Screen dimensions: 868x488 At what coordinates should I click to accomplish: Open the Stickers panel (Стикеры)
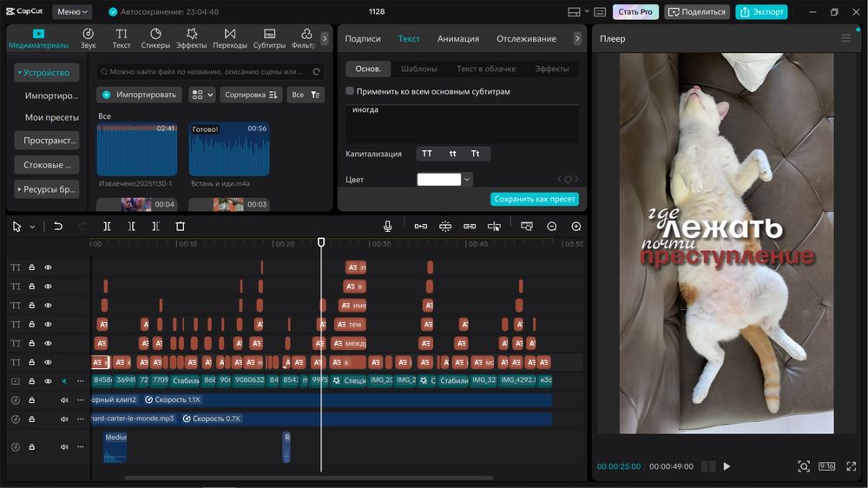click(155, 38)
